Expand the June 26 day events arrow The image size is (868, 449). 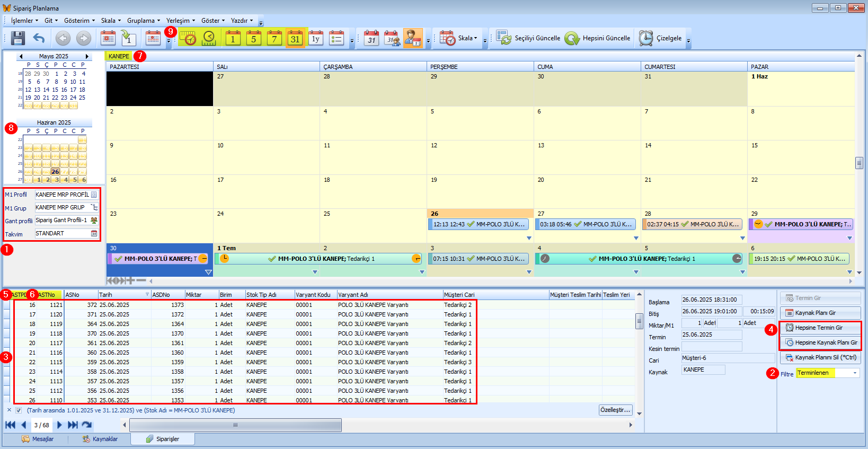click(529, 238)
